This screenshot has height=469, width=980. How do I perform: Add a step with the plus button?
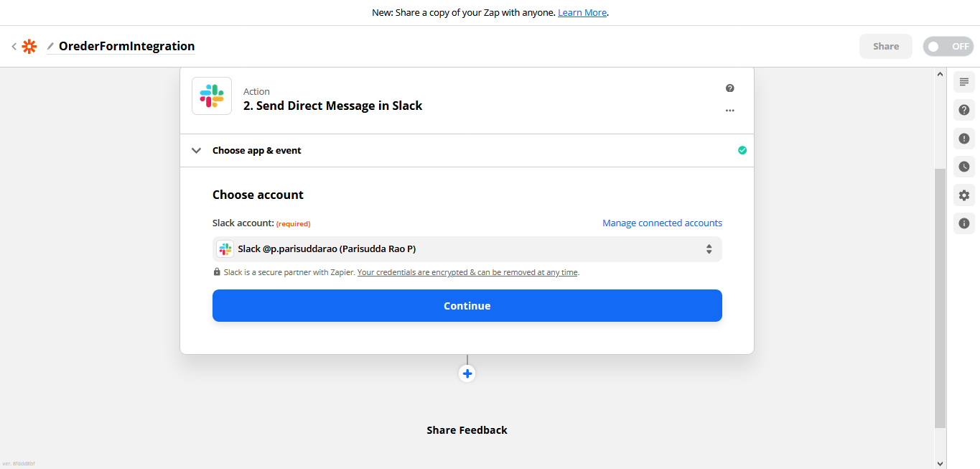[467, 373]
